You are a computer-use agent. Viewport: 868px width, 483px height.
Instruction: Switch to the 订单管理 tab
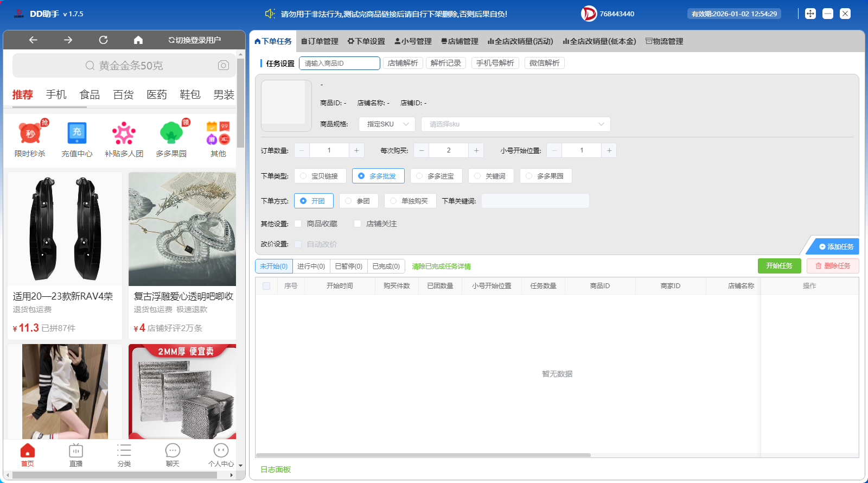tap(320, 41)
